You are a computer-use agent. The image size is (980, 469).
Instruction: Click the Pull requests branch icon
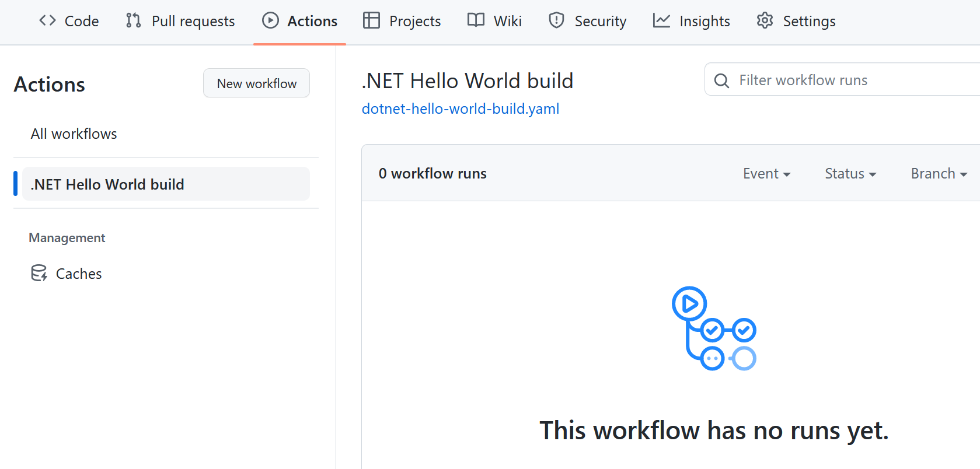(133, 20)
